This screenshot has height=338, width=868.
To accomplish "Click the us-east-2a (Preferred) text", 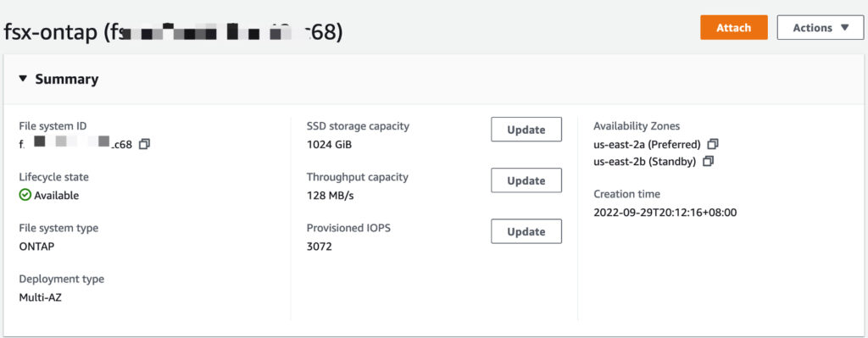I will point(647,144).
